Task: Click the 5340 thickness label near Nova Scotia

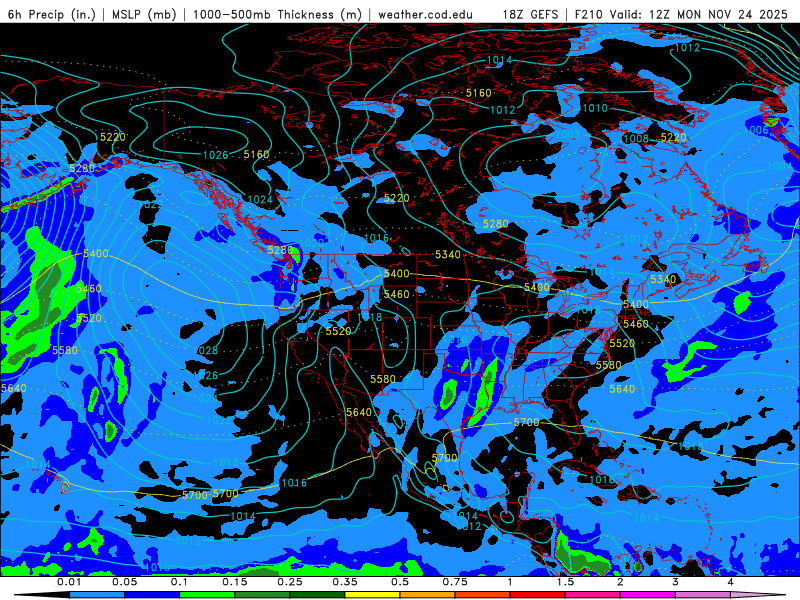Action: point(663,279)
